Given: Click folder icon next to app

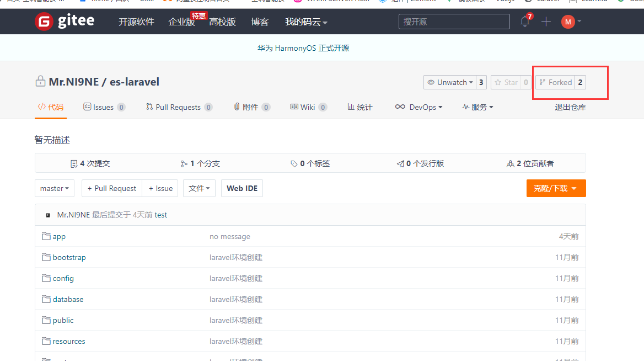Looking at the screenshot, I should click(46, 236).
